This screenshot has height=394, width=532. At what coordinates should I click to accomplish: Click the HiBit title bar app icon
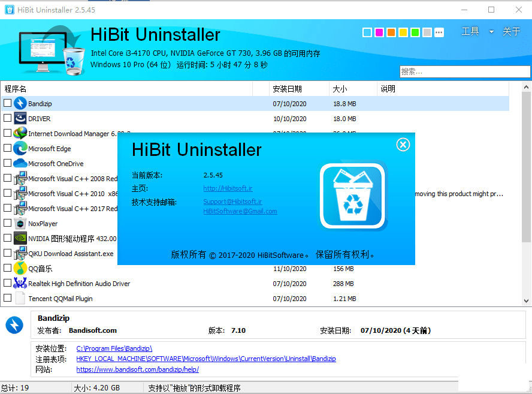click(x=10, y=10)
